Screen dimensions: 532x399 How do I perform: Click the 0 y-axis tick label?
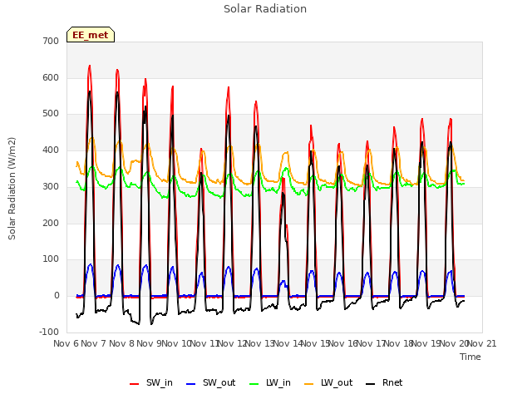pos(57,296)
